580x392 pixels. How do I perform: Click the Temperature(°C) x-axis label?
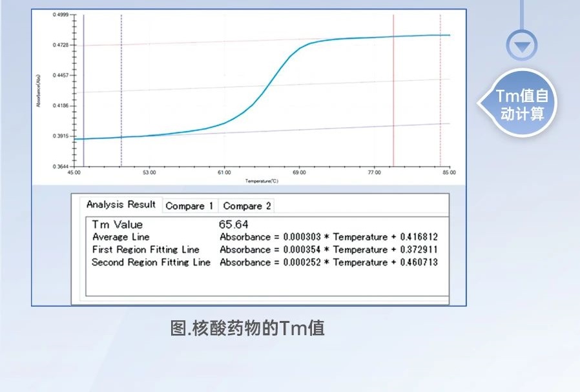tap(262, 181)
